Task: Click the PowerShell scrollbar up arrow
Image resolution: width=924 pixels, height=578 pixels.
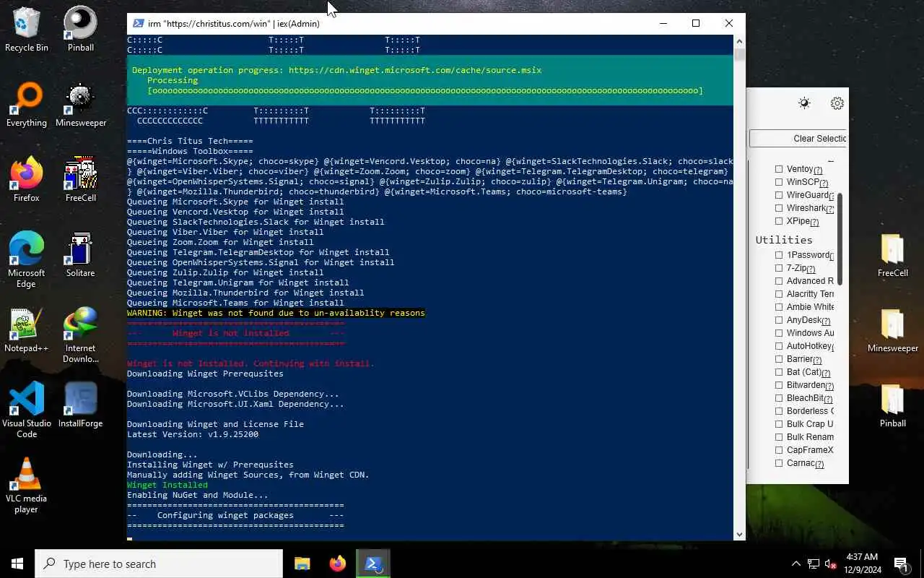Action: coord(739,40)
